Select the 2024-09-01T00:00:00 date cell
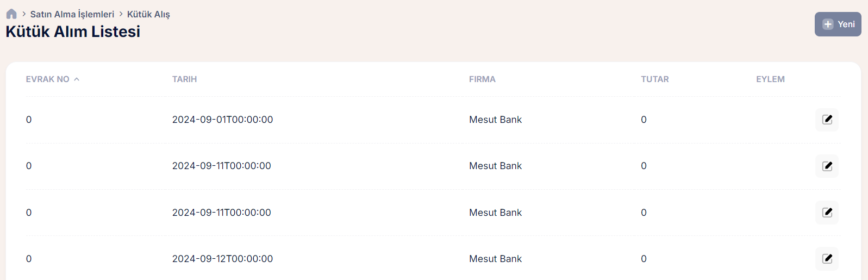 click(222, 120)
